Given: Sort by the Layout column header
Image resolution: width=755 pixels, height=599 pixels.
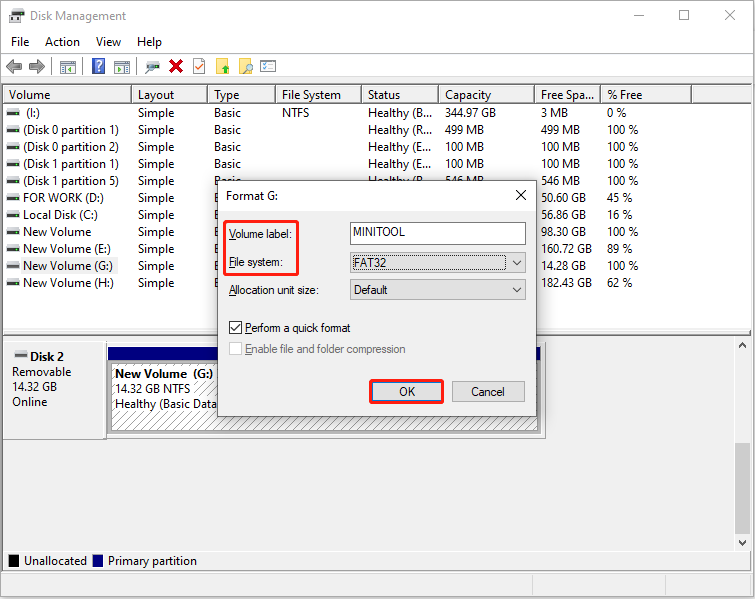Looking at the screenshot, I should tap(169, 94).
